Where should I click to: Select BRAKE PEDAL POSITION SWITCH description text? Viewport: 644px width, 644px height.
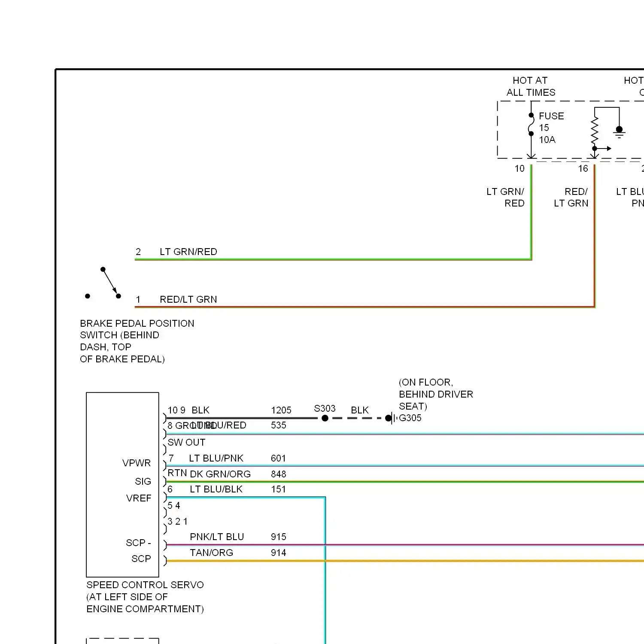tap(137, 341)
